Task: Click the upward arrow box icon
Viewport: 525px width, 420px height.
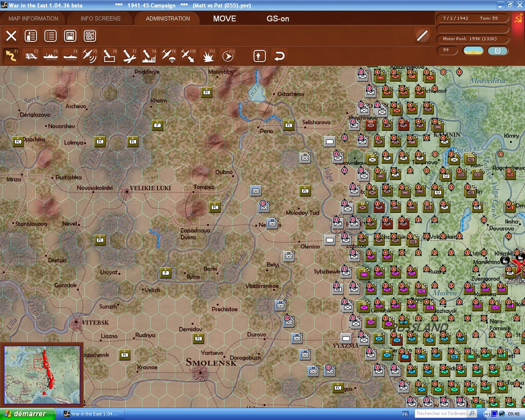Action: coord(259,56)
